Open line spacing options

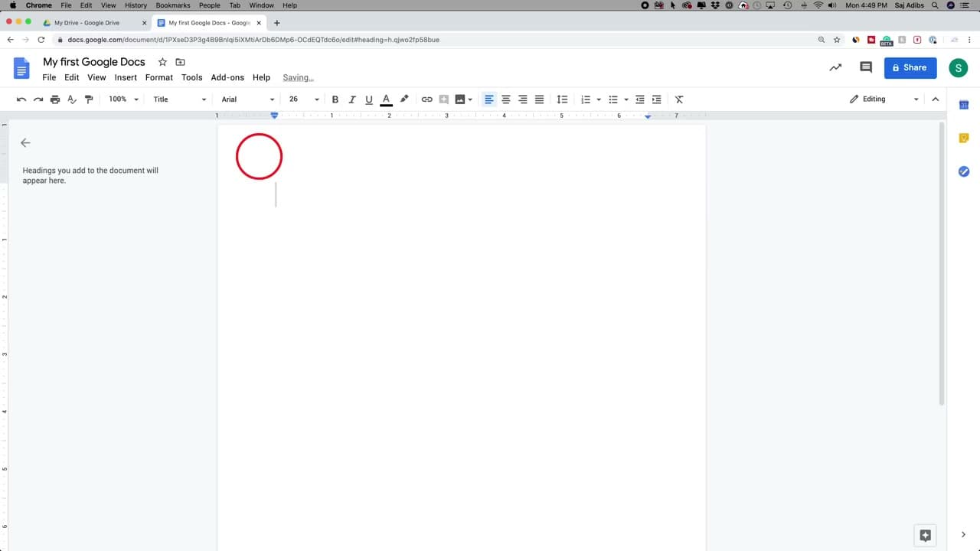562,99
